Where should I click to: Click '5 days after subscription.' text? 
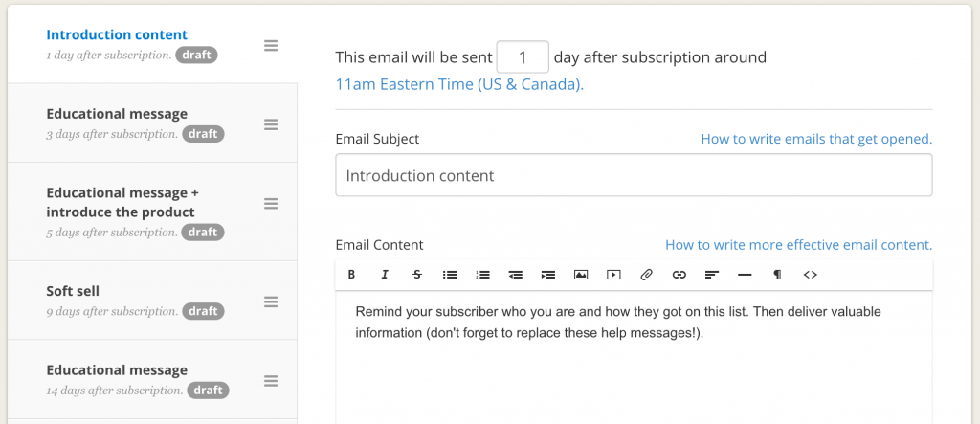click(x=112, y=233)
